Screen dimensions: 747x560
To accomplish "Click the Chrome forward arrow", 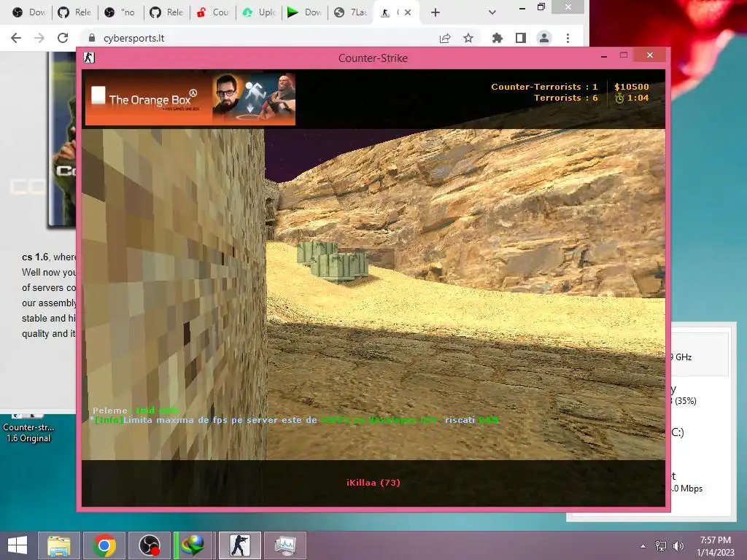I will point(39,38).
